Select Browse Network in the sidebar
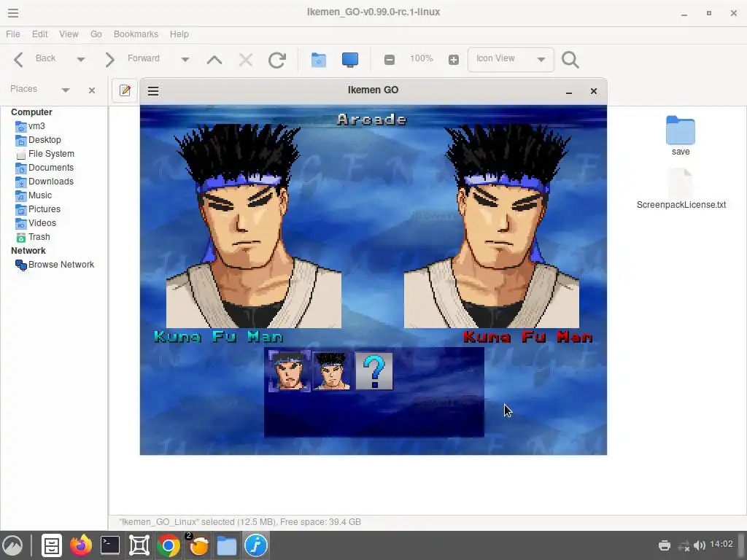Screen dimensions: 747x560 point(54,265)
